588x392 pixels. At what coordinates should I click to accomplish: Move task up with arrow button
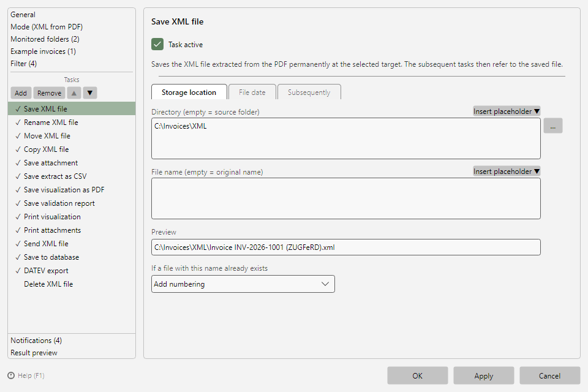[74, 93]
